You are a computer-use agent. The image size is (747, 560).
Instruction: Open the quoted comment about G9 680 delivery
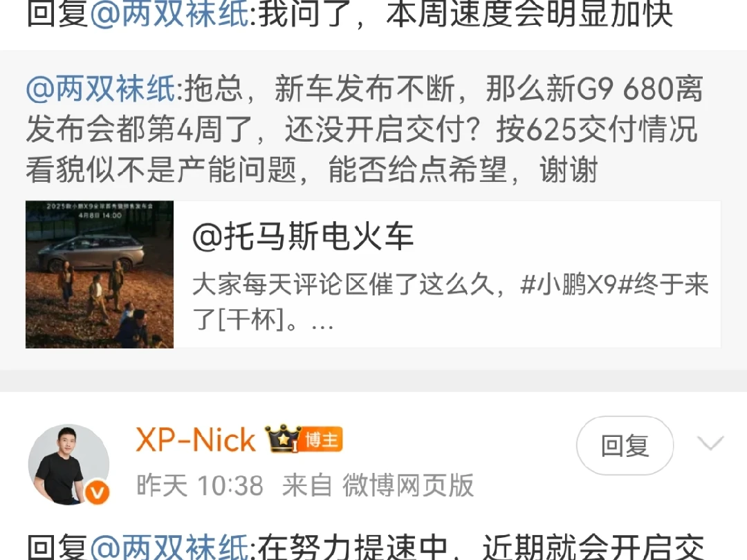[365, 129]
